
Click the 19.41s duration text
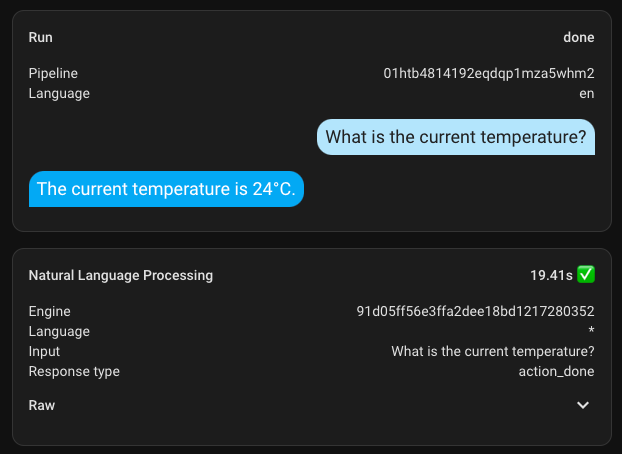[549, 274]
